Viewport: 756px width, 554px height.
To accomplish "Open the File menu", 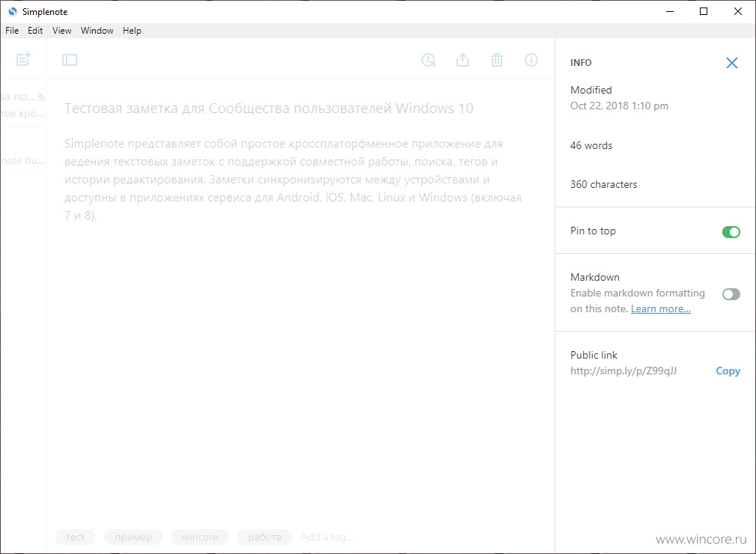I will point(12,31).
